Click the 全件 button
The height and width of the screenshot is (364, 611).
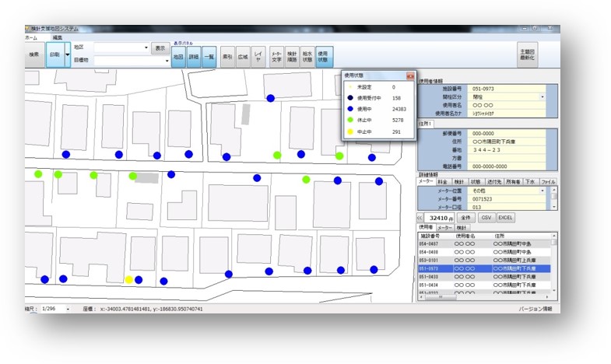pos(465,218)
